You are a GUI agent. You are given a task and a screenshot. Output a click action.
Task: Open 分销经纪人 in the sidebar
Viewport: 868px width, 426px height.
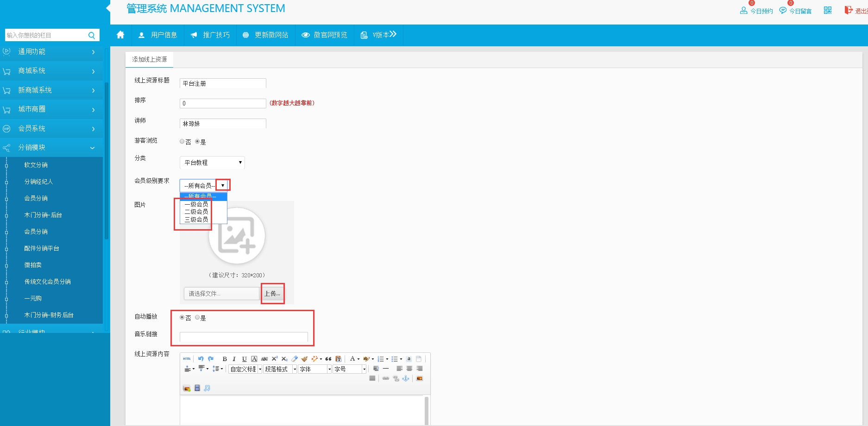(39, 182)
